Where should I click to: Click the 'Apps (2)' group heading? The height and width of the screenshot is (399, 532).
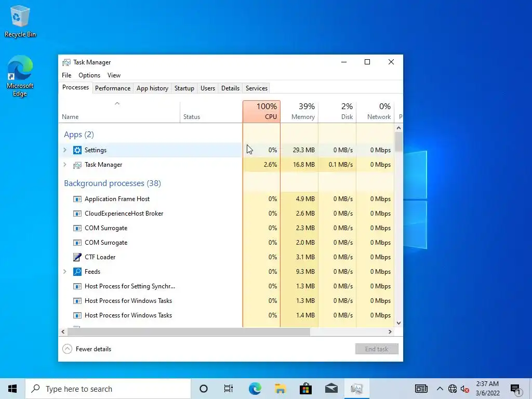tap(79, 135)
